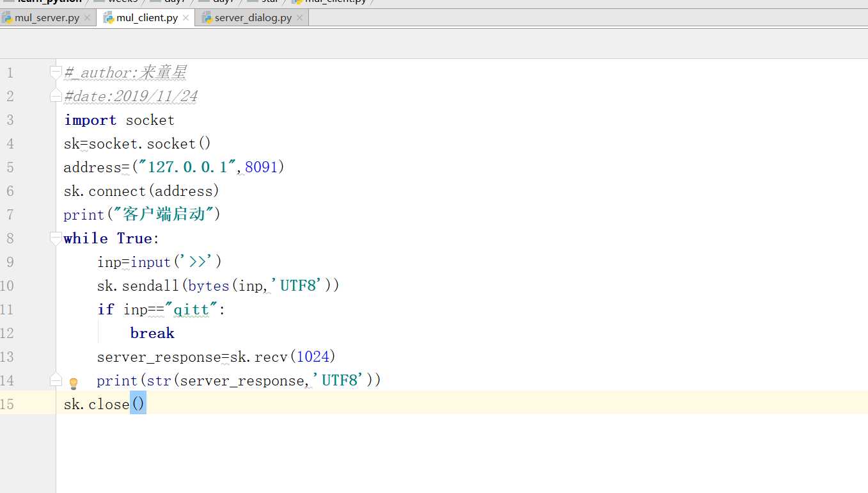
Task: Click the line "sk.sendall(bytes(inp,'UTF8'))"
Action: (x=218, y=286)
